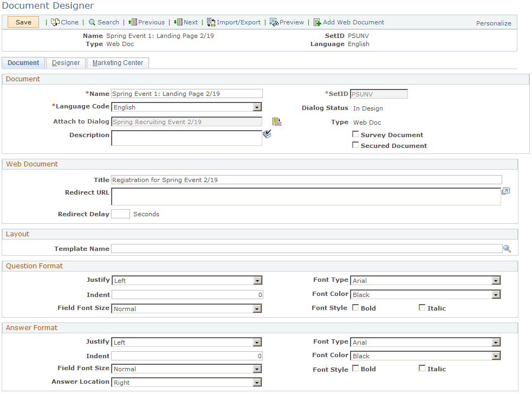Click the Clone toolbar icon

pyautogui.click(x=55, y=22)
